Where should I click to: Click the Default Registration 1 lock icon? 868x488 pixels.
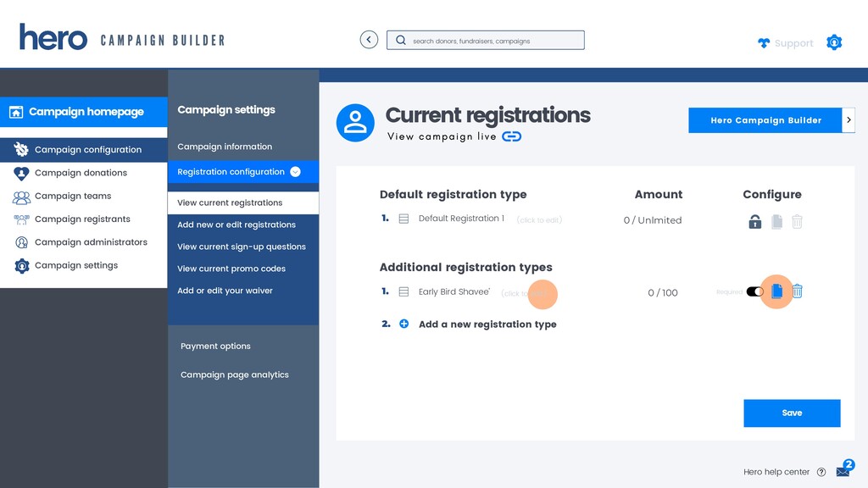[x=755, y=221]
